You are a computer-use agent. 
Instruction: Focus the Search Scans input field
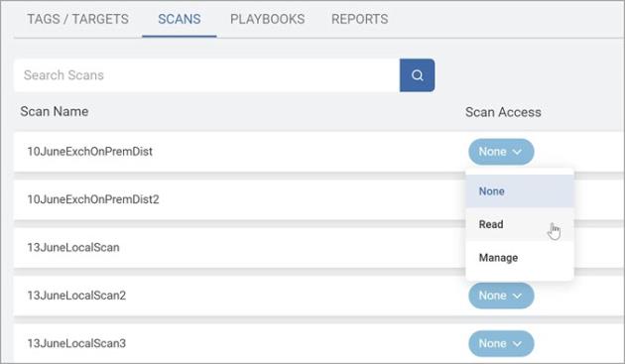207,75
